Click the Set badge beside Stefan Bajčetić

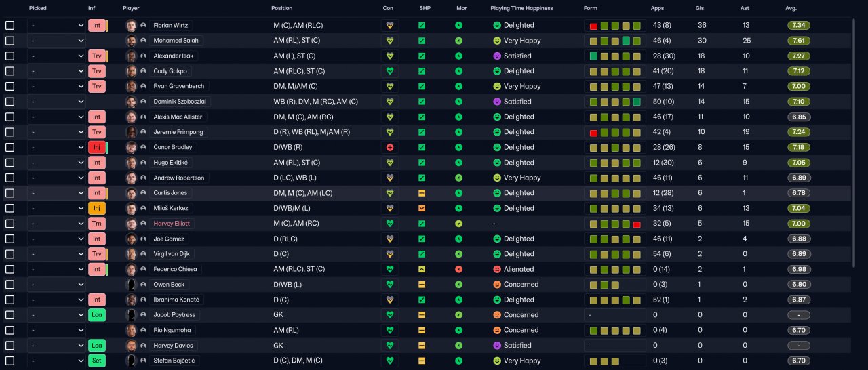[x=97, y=361]
